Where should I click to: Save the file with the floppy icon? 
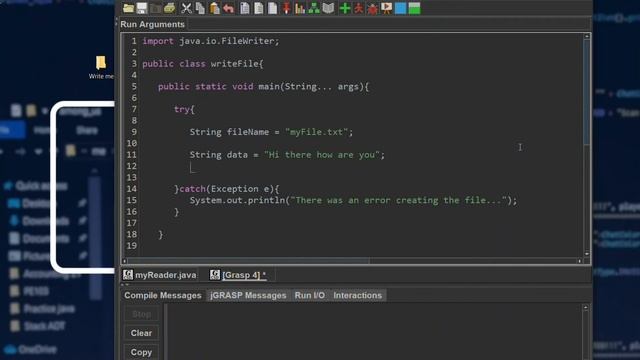point(142,8)
